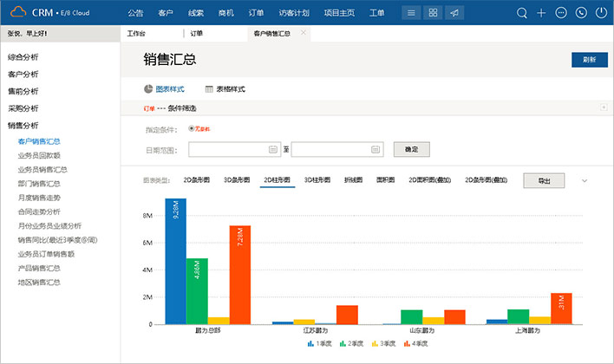The height and width of the screenshot is (364, 614).
Task: Click the plus icon to add new
Action: [x=541, y=13]
